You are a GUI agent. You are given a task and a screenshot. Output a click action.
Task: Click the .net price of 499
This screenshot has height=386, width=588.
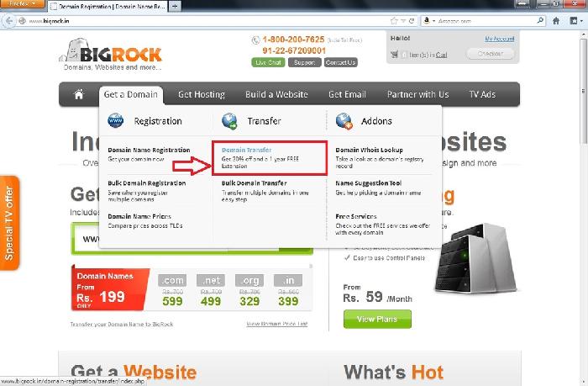tap(211, 301)
